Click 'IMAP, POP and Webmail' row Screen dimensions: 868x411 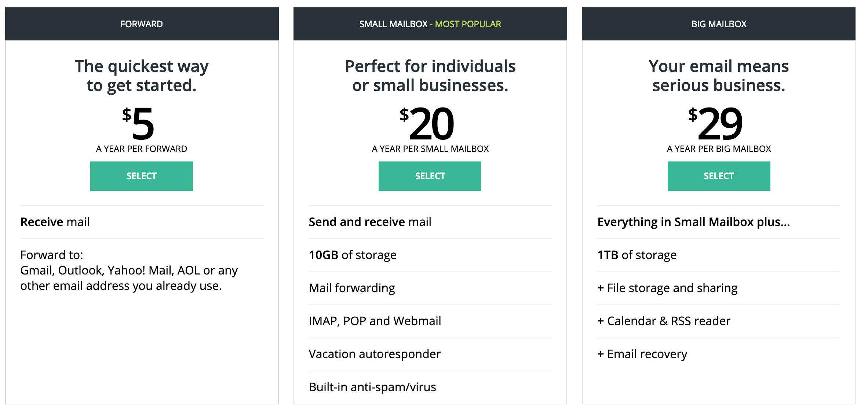(x=430, y=321)
